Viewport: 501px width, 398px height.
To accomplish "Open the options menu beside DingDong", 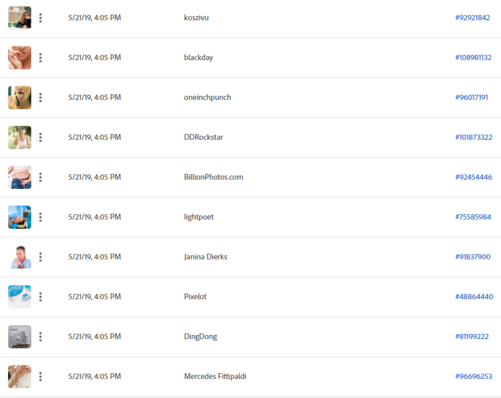I will 40,337.
